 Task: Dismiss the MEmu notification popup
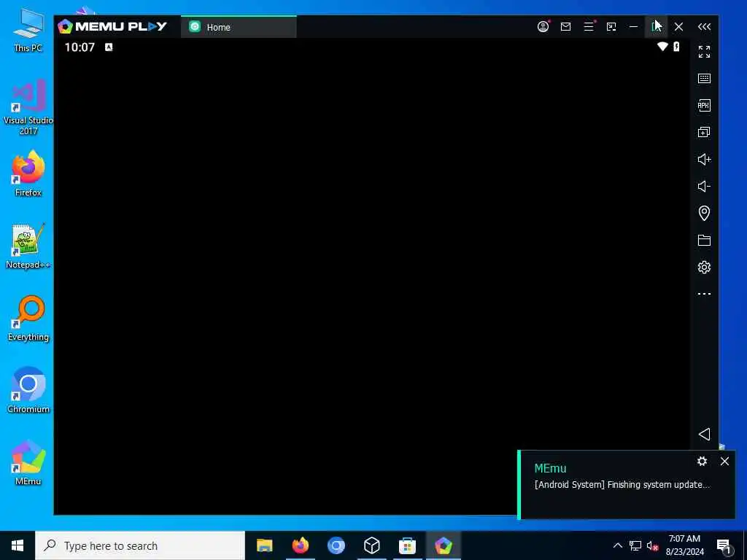point(724,461)
